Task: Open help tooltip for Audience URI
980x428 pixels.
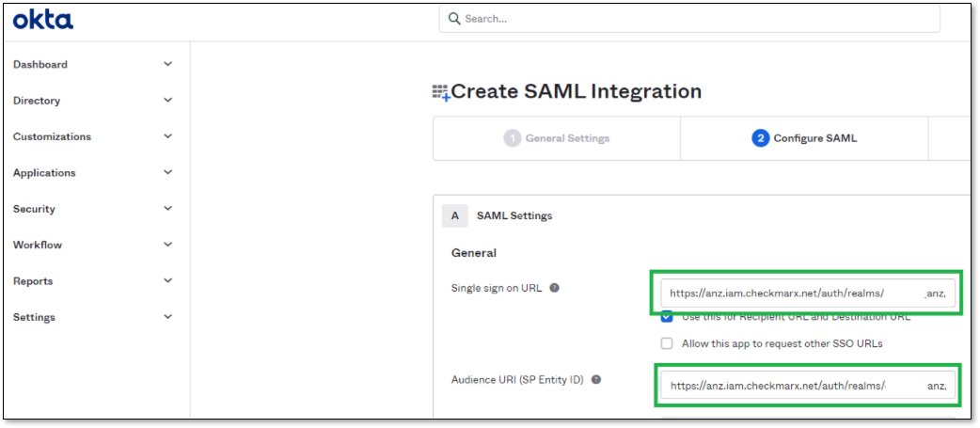Action: coord(596,379)
